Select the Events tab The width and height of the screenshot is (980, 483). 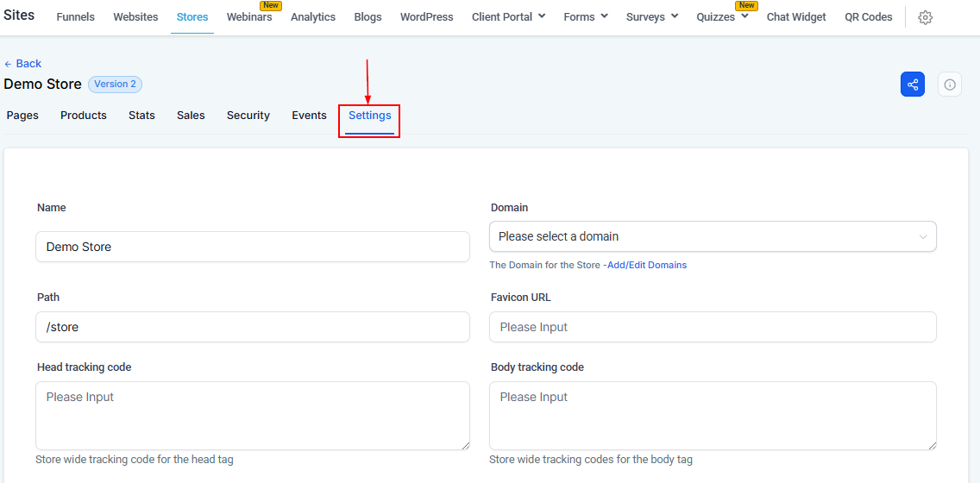(x=309, y=116)
